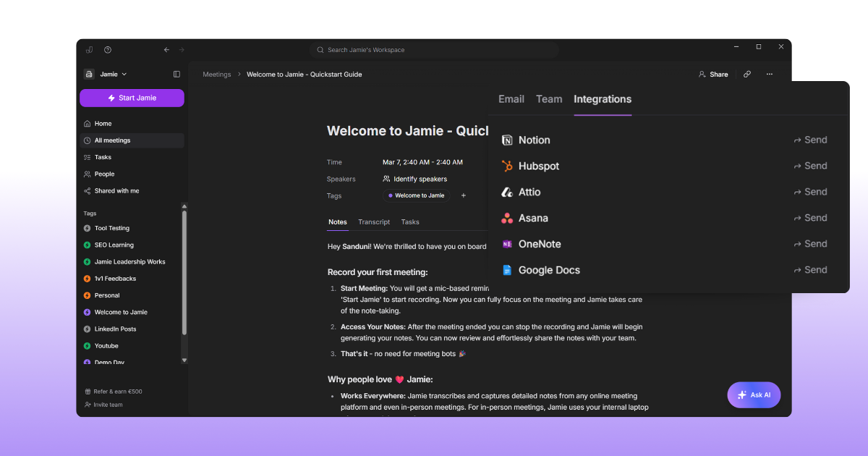This screenshot has width=868, height=456.
Task: Click the OneNote logo icon
Action: click(x=507, y=244)
